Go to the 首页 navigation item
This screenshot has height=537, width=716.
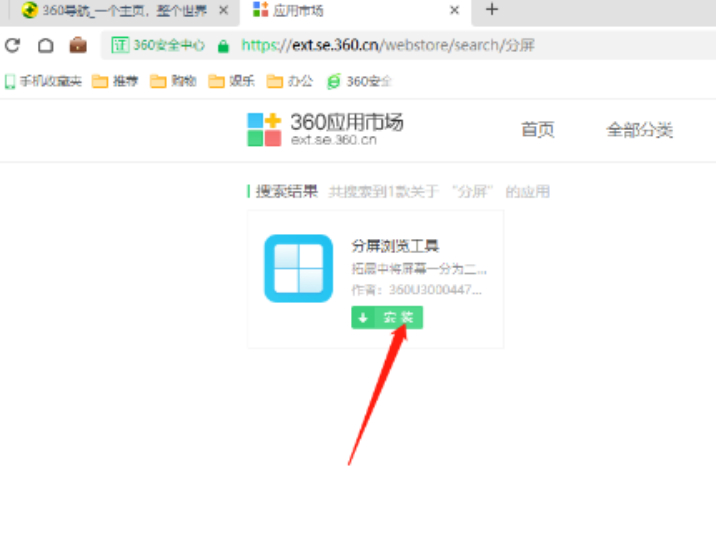(538, 130)
